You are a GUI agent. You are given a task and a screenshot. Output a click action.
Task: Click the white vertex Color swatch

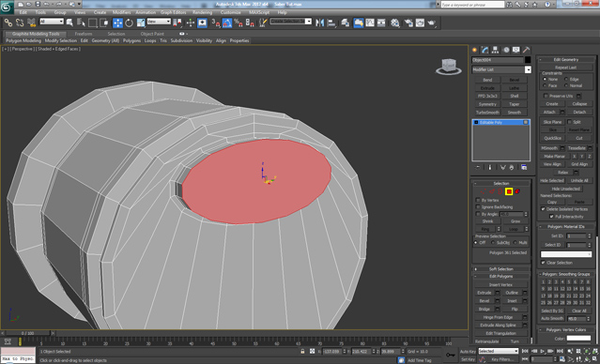pos(578,338)
